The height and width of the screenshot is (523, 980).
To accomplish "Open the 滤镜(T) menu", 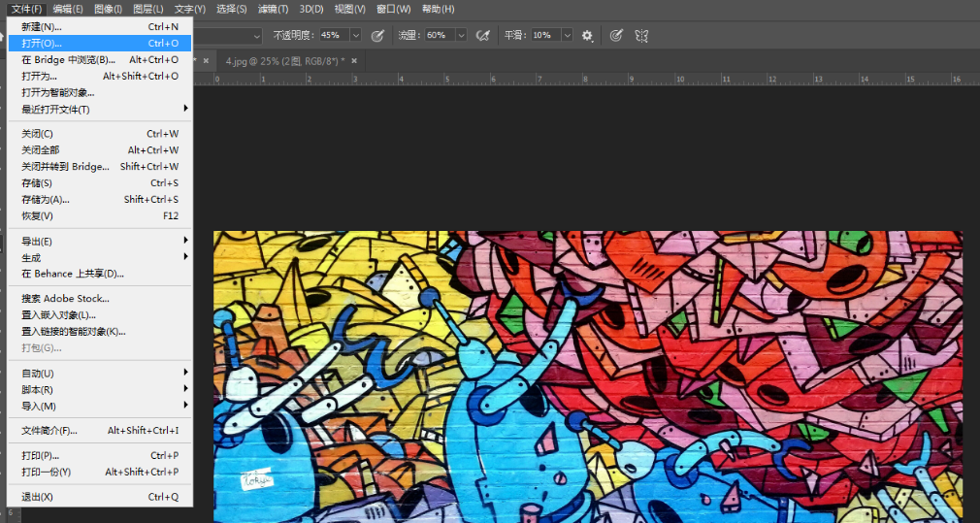I will point(273,9).
